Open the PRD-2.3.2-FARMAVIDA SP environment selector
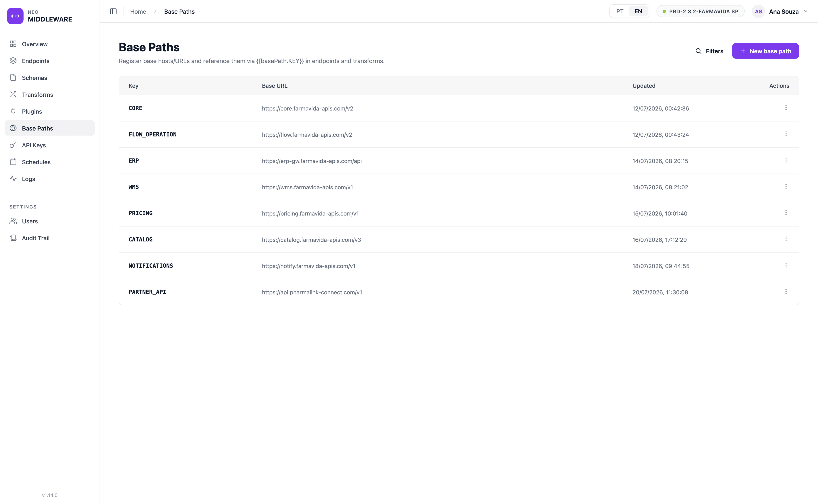Image resolution: width=818 pixels, height=504 pixels. pyautogui.click(x=700, y=11)
